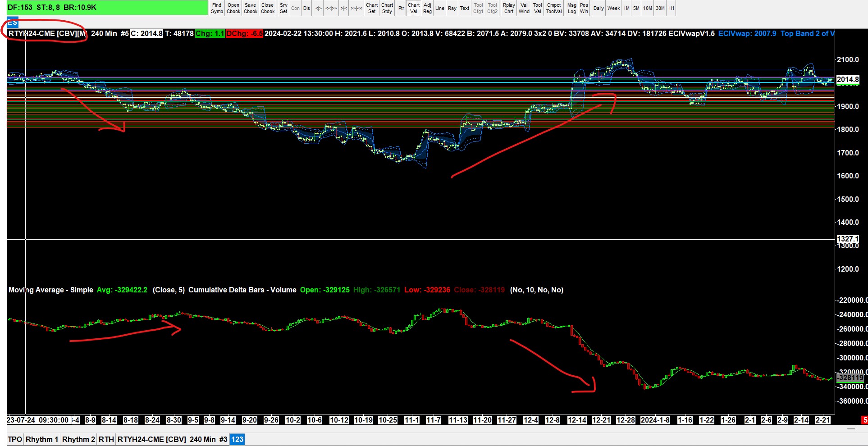The image size is (868, 446).
Task: Select the Ray drawing tool
Action: click(x=452, y=8)
